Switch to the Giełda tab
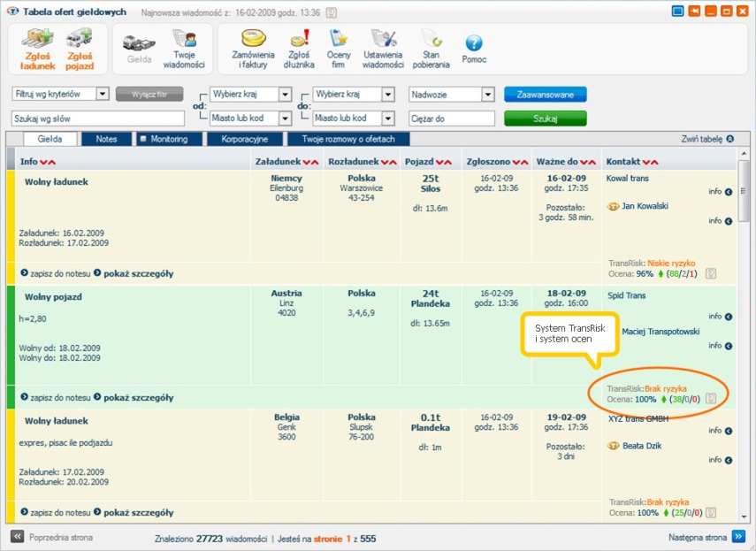This screenshot has height=551, width=756. tap(50, 139)
